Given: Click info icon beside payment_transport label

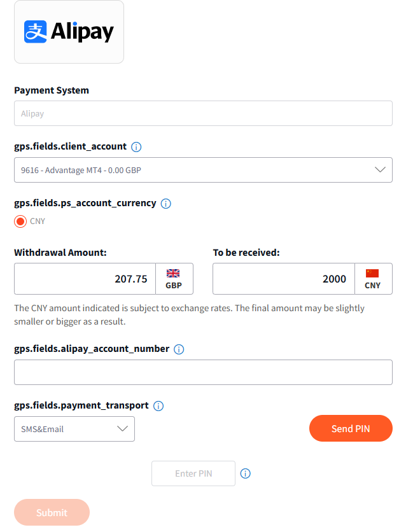Looking at the screenshot, I should [x=158, y=406].
